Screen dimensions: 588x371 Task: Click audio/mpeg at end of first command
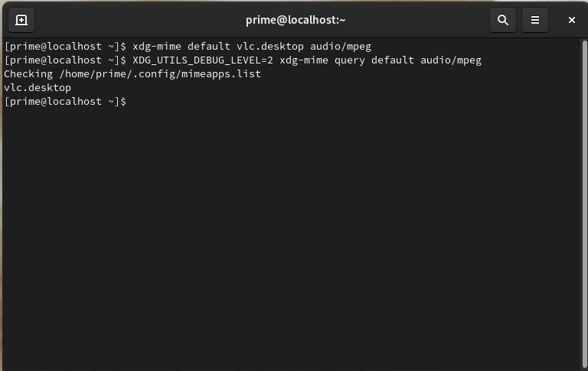click(x=341, y=46)
